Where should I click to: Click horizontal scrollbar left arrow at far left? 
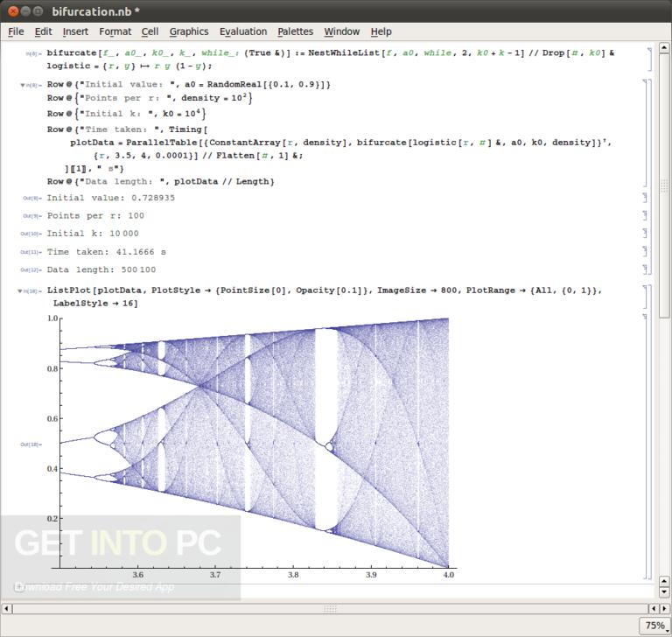tap(6, 608)
